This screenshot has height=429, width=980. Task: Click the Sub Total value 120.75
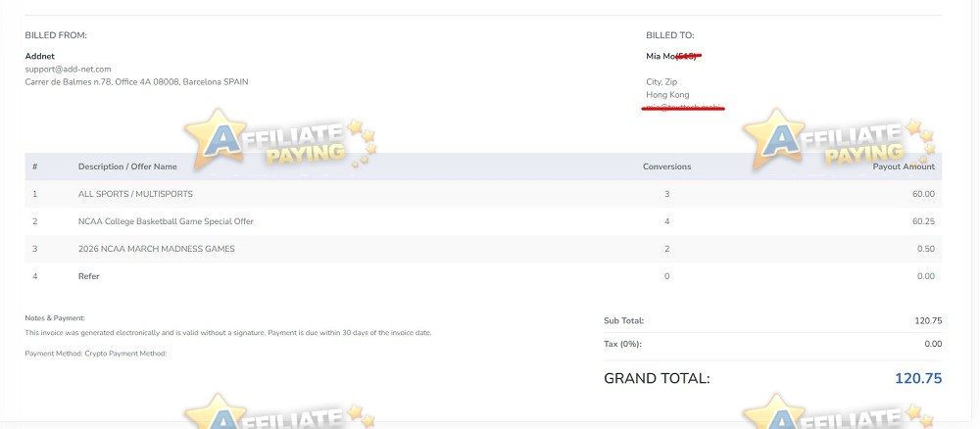[x=928, y=321]
